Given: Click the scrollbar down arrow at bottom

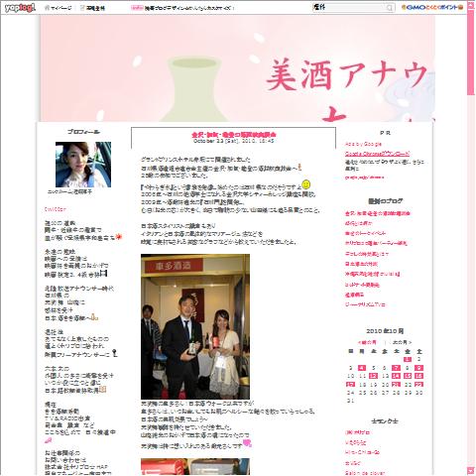Looking at the screenshot, I should coord(471,470).
